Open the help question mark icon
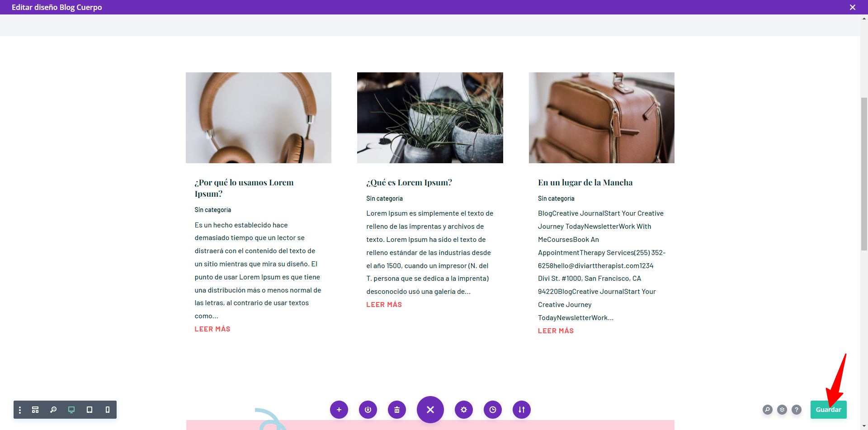Viewport: 868px width, 430px height. [x=797, y=410]
